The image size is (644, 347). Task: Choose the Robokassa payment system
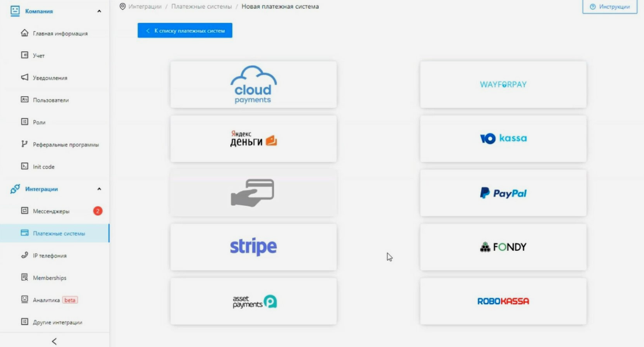tap(503, 301)
